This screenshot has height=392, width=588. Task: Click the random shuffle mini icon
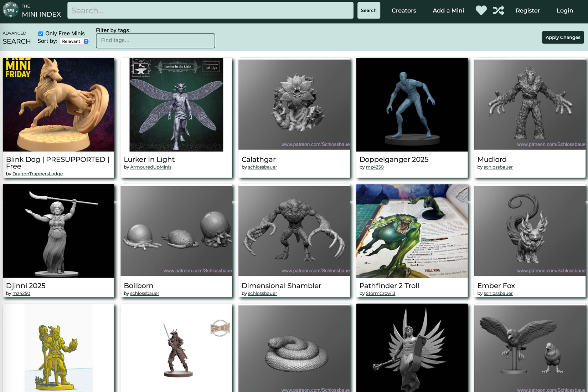coord(499,10)
